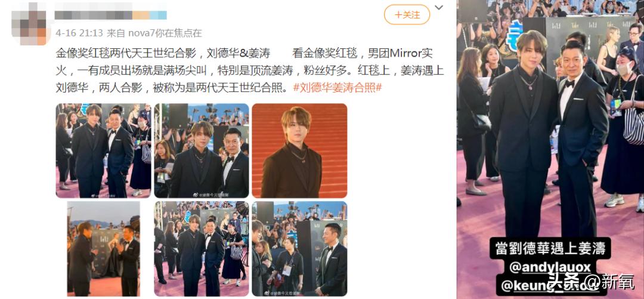Open bottom-row middle thumbnail with crowd behind
Screen dimensions: 644x299
pyautogui.click(x=202, y=248)
